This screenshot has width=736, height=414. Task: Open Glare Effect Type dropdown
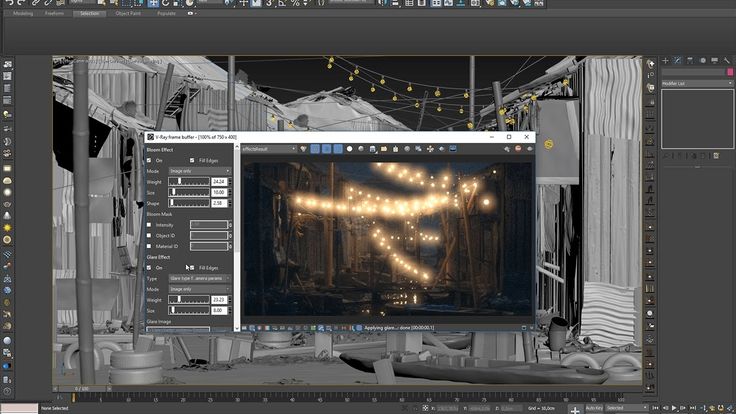200,278
